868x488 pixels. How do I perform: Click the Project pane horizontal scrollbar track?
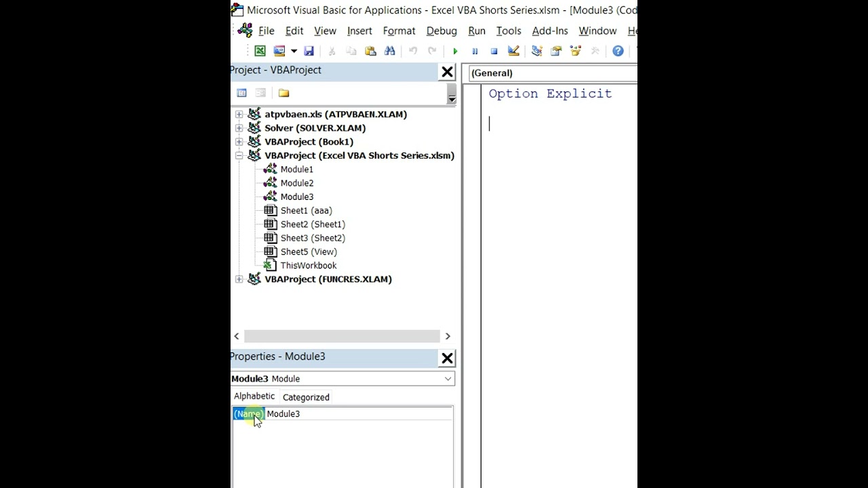coord(341,336)
